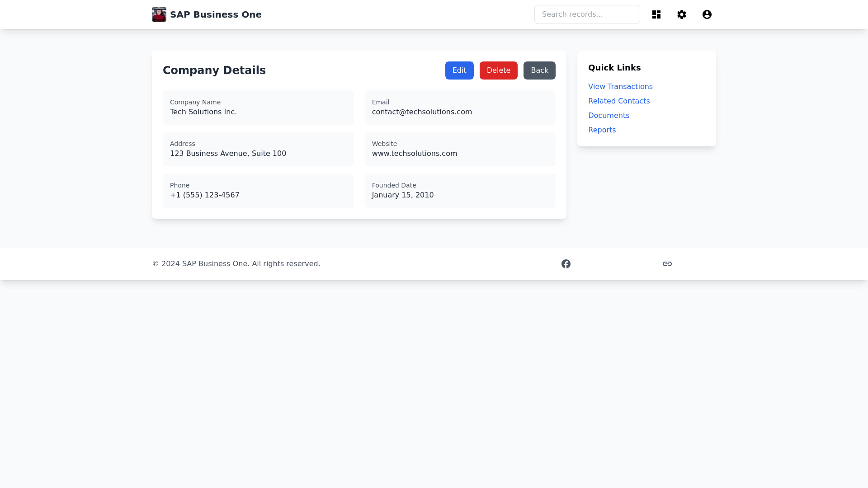Open the dashboard icon in header
This screenshot has height=488, width=868.
[656, 14]
